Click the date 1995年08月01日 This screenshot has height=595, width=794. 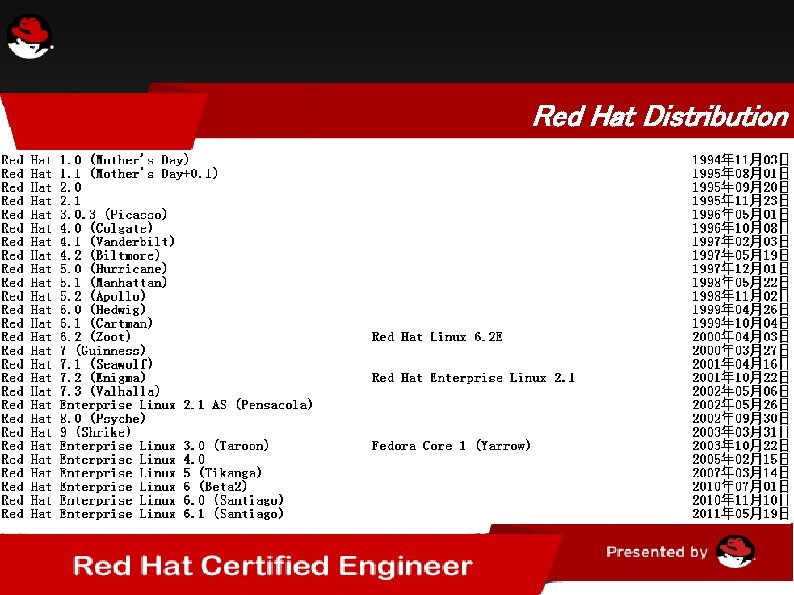(740, 174)
